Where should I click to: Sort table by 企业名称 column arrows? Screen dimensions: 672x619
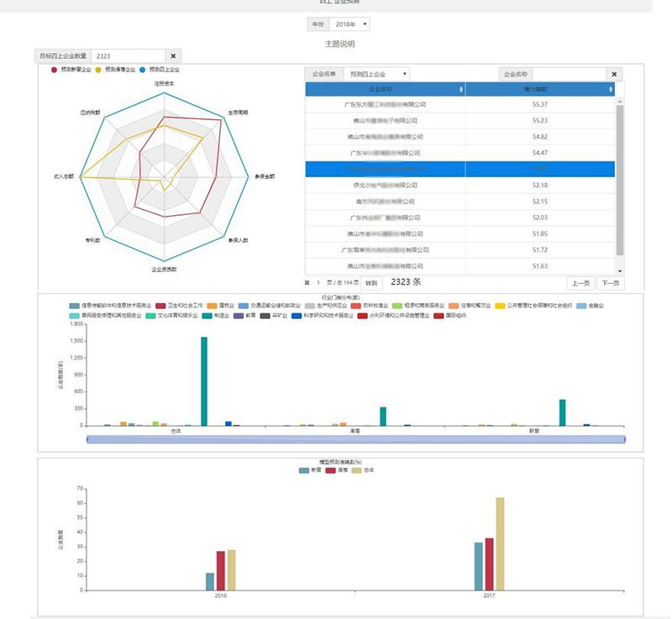point(459,89)
